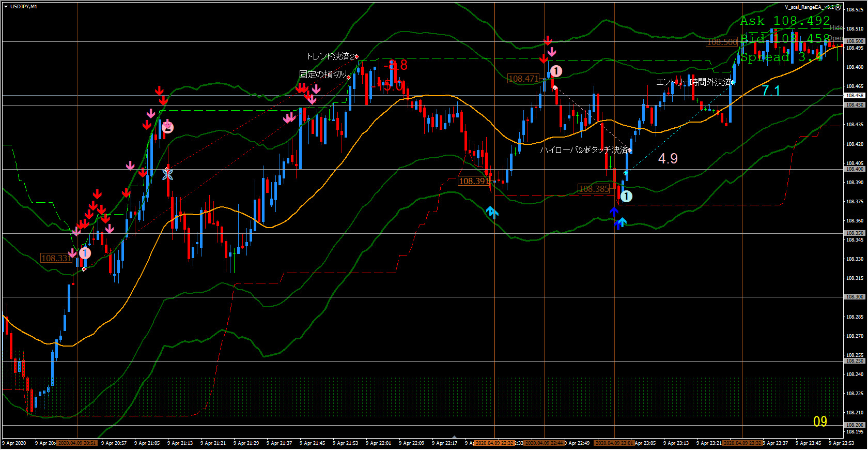Click the orange 108.331 price tag
Viewport: 868px width, 450px height.
[x=56, y=258]
